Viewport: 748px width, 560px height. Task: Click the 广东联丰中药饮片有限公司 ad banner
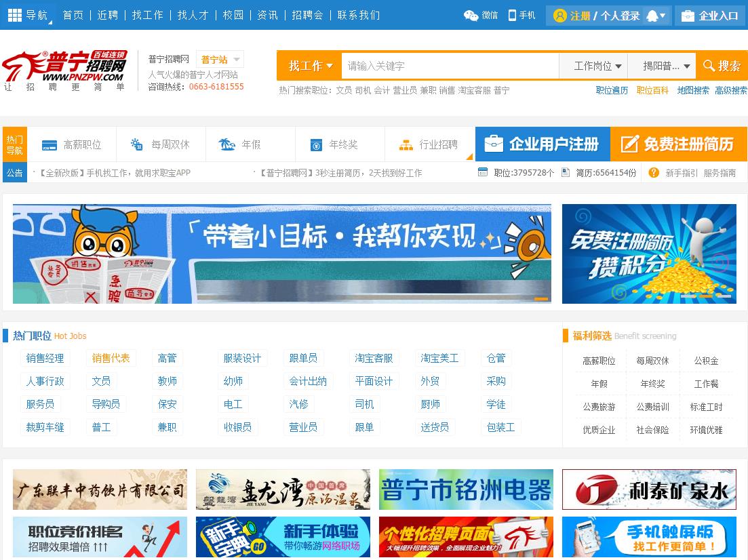tap(100, 489)
